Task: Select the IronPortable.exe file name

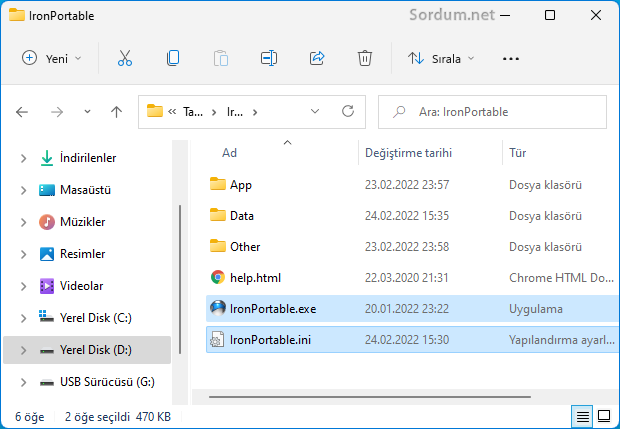Action: 273,309
